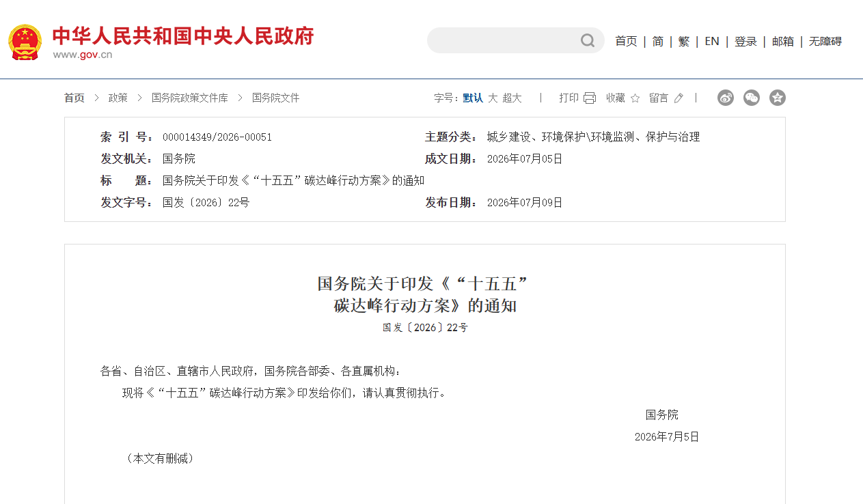The height and width of the screenshot is (504, 863).
Task: Go to 首页 in breadcrumb
Action: tap(74, 98)
